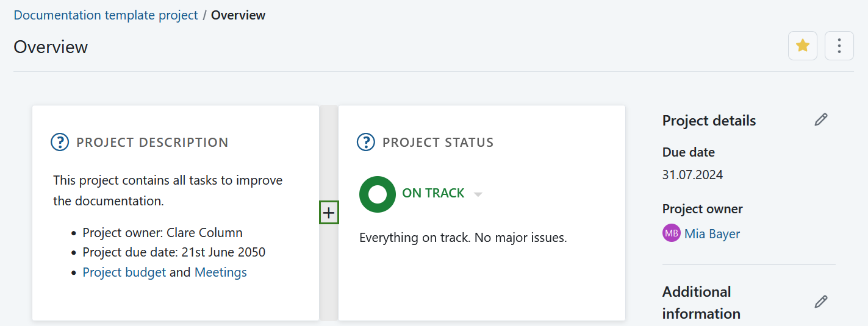Click the project description paragraph text
This screenshot has height=326, width=868.
(x=168, y=190)
